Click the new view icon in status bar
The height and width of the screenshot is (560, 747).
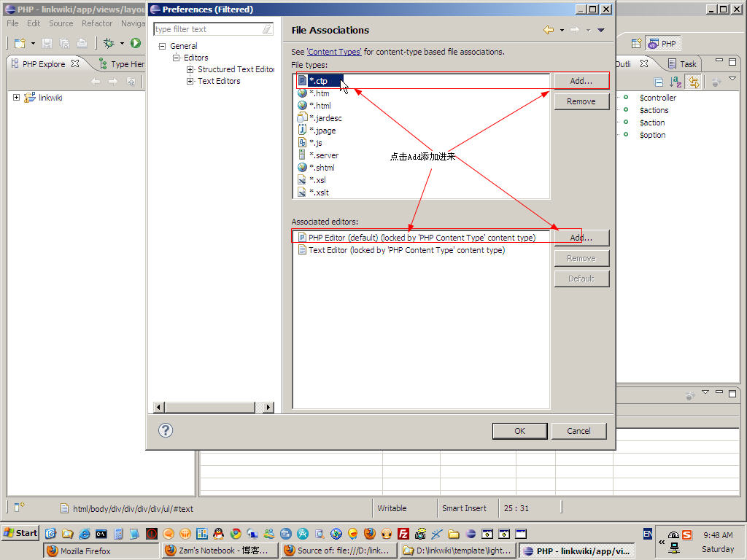(19, 507)
